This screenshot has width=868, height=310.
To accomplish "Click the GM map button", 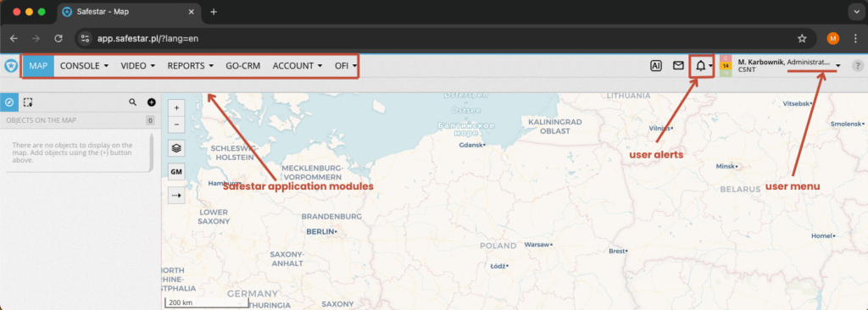I will click(176, 172).
